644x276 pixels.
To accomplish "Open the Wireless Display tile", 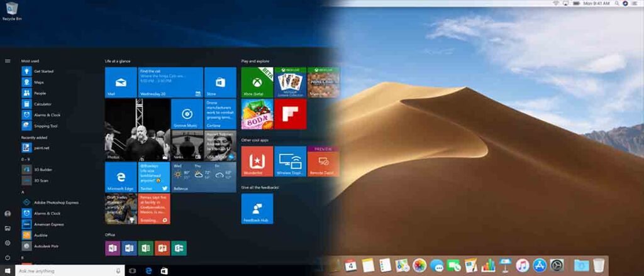I will 291,162.
